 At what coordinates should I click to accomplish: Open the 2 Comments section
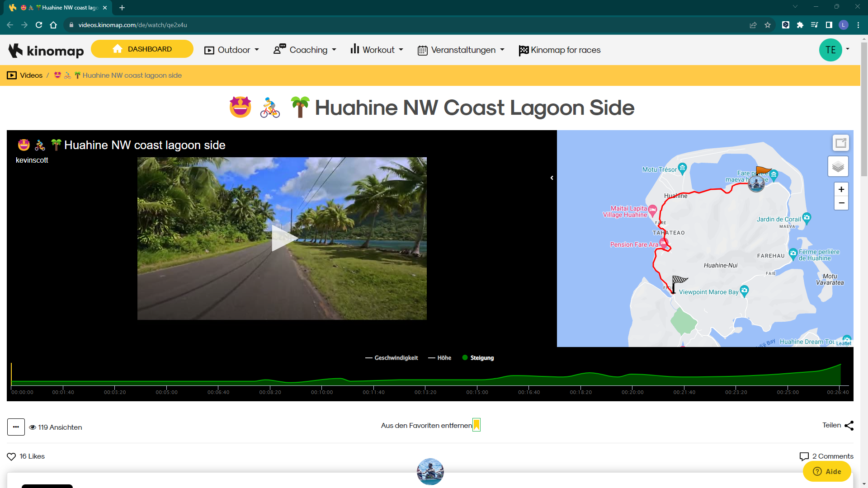tap(826, 456)
